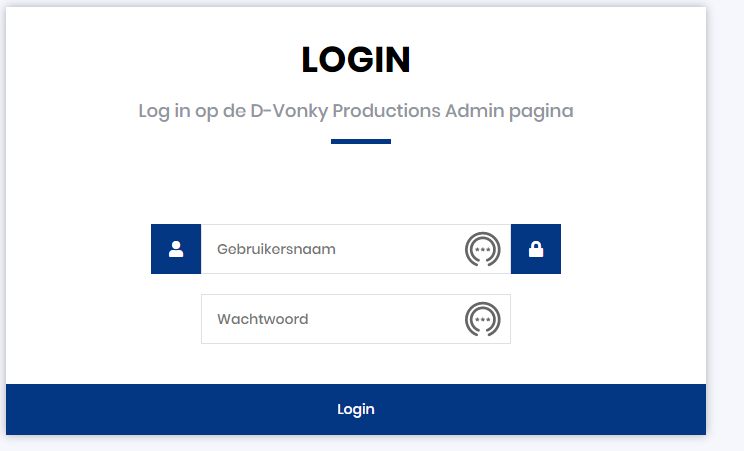Click the LOGIN heading
Screen dimensions: 744x451
pyautogui.click(x=356, y=60)
